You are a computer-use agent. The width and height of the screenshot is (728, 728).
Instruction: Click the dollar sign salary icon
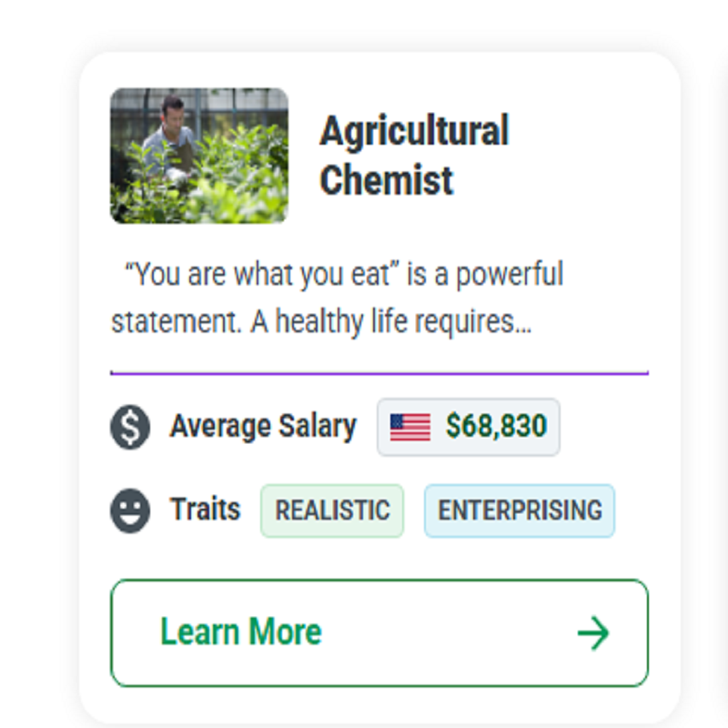point(130,427)
